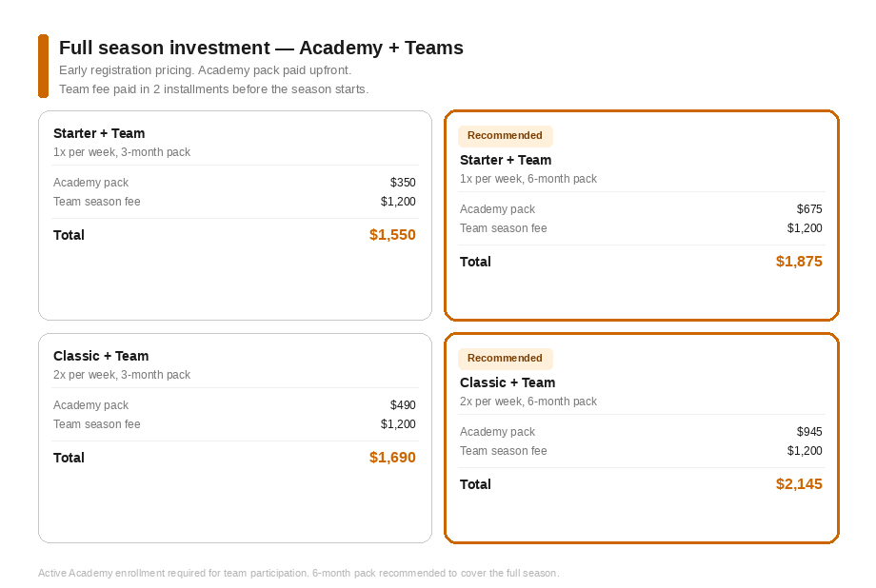Click the $675 Academy pack amount

[x=809, y=209]
